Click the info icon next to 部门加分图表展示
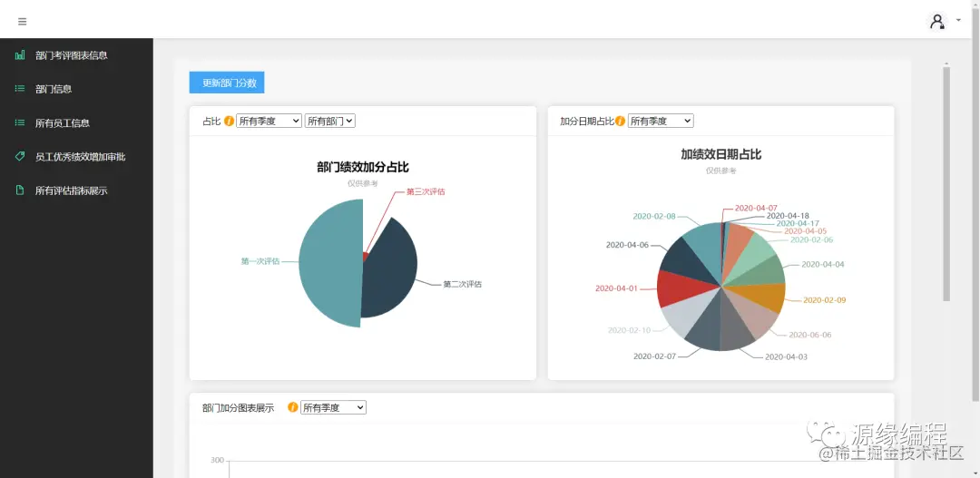Screen dimensions: 980x478 [292, 407]
